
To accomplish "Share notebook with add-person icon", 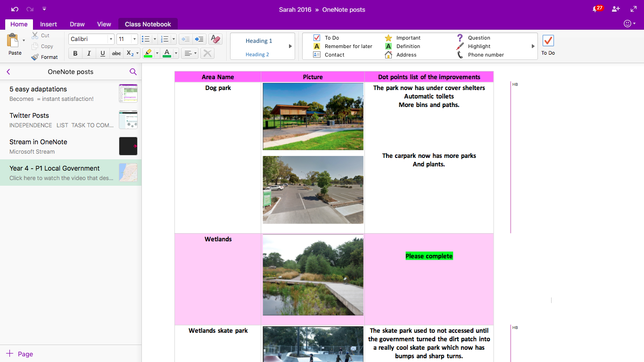I will coord(616,9).
